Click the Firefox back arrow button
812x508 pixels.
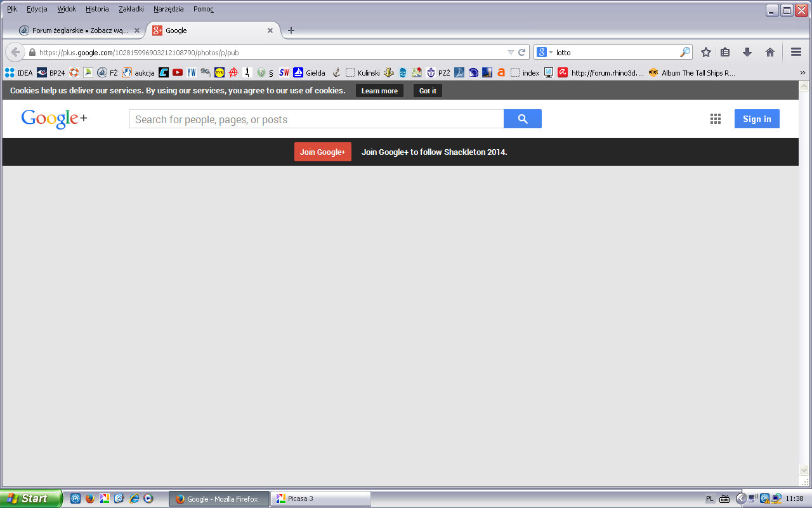(15, 52)
